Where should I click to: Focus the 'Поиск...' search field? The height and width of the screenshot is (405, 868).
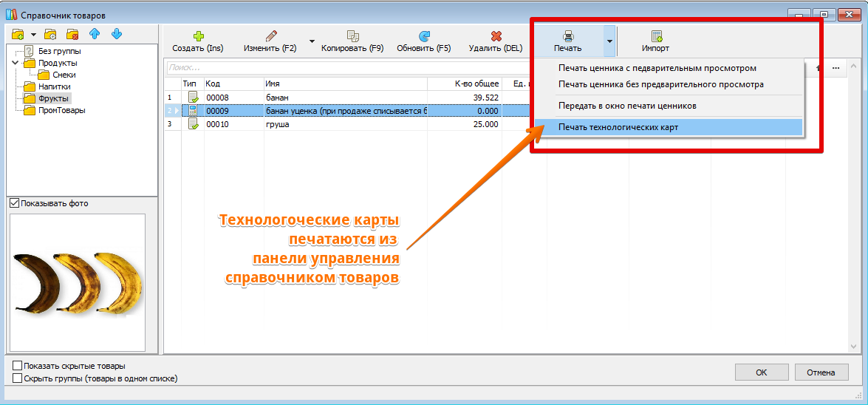pos(349,67)
